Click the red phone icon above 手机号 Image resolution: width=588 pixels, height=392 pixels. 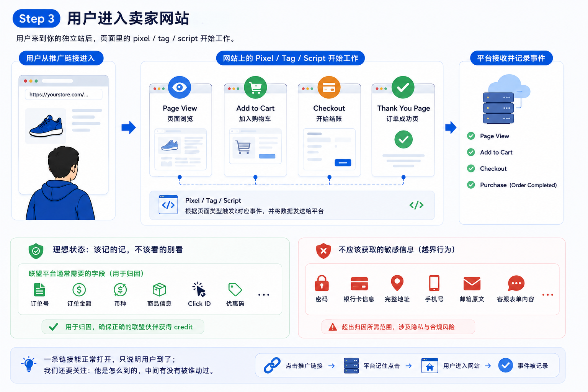(x=434, y=283)
